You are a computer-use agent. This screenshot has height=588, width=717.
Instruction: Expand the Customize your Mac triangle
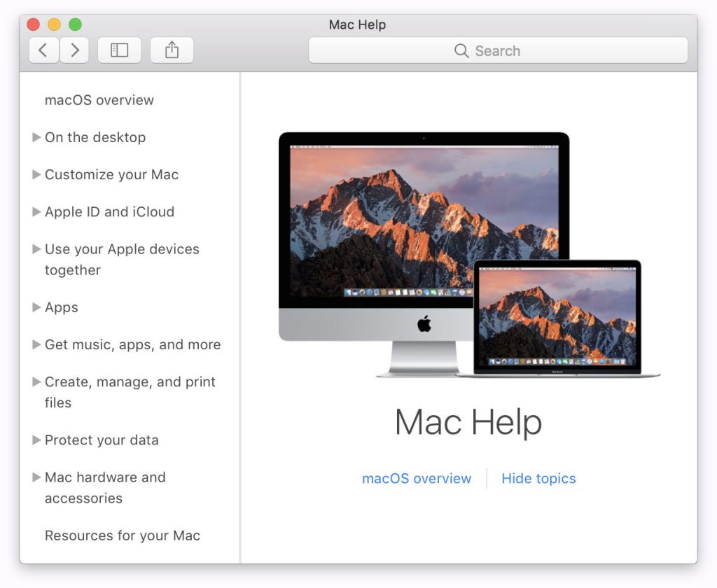pos(36,174)
